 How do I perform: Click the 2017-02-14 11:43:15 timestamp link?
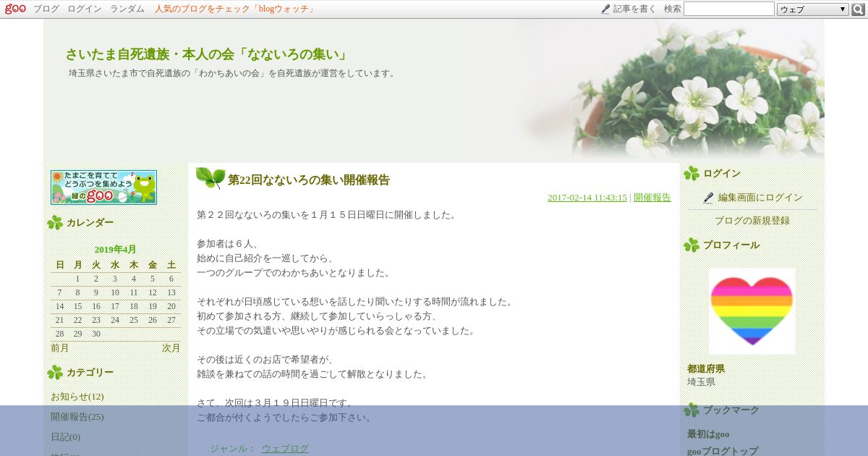tap(587, 198)
